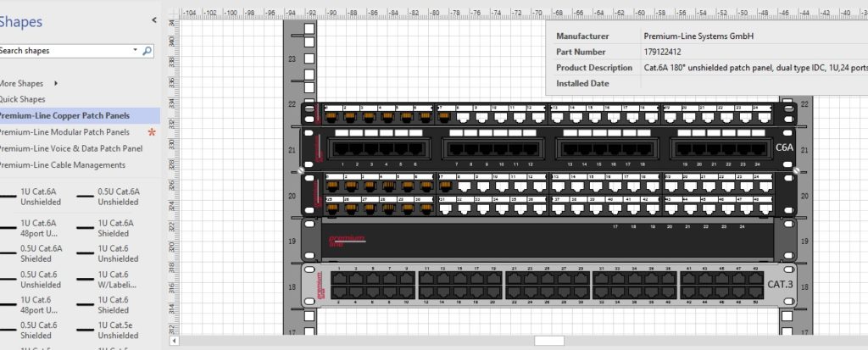Click the horizontal scrollbar thumb
This screenshot has height=350, width=868.
click(549, 342)
